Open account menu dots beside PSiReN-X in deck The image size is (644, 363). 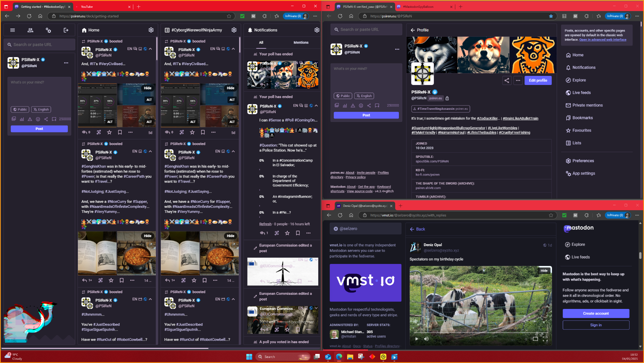point(66,63)
